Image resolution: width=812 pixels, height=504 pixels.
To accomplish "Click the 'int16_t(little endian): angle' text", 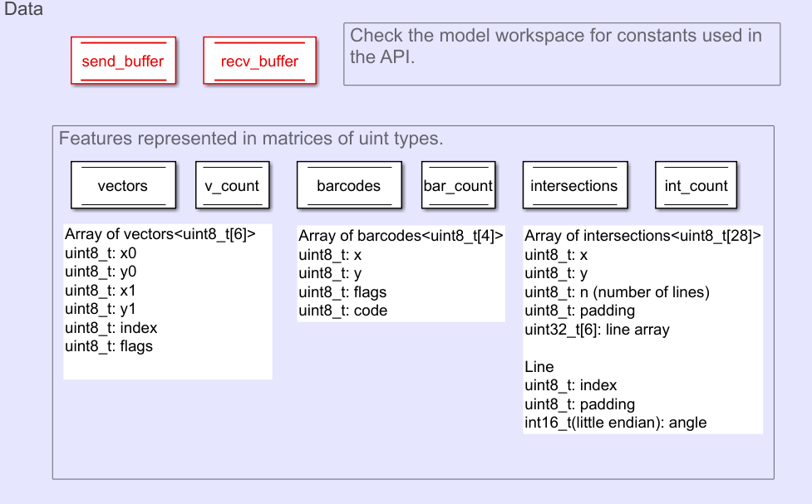I will pyautogui.click(x=615, y=422).
